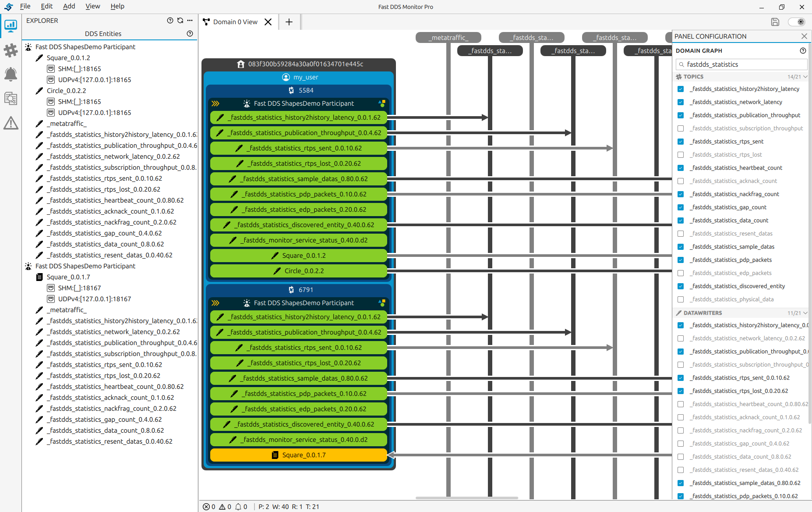Image resolution: width=812 pixels, height=512 pixels.
Task: Click process 6791 icon
Action: [291, 290]
